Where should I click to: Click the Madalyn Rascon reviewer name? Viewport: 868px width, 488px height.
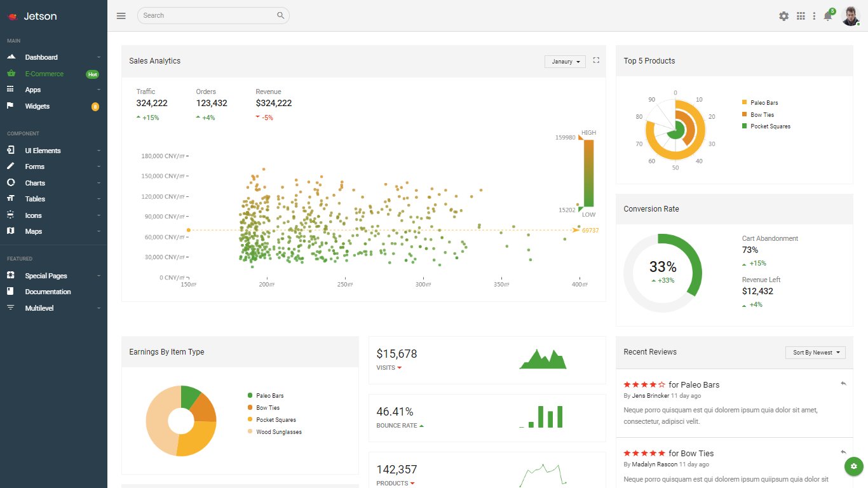click(654, 464)
